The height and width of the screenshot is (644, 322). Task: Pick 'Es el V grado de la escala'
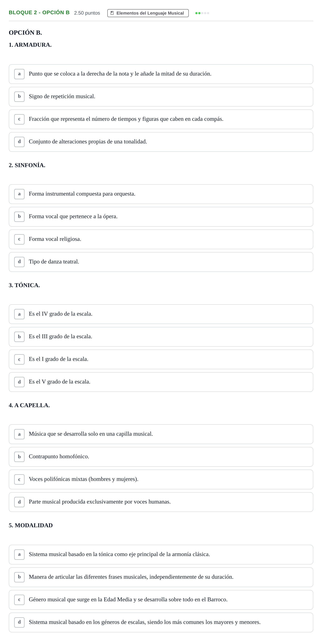click(161, 382)
